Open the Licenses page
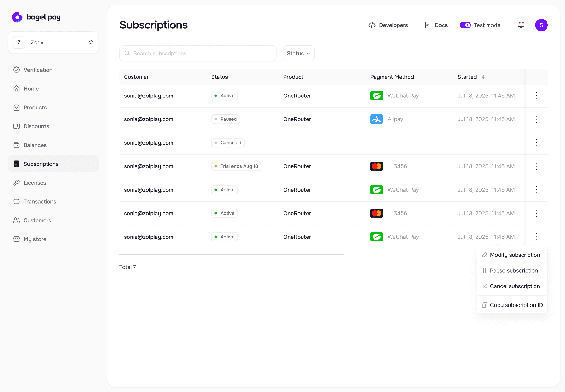The image size is (565, 392). [35, 183]
